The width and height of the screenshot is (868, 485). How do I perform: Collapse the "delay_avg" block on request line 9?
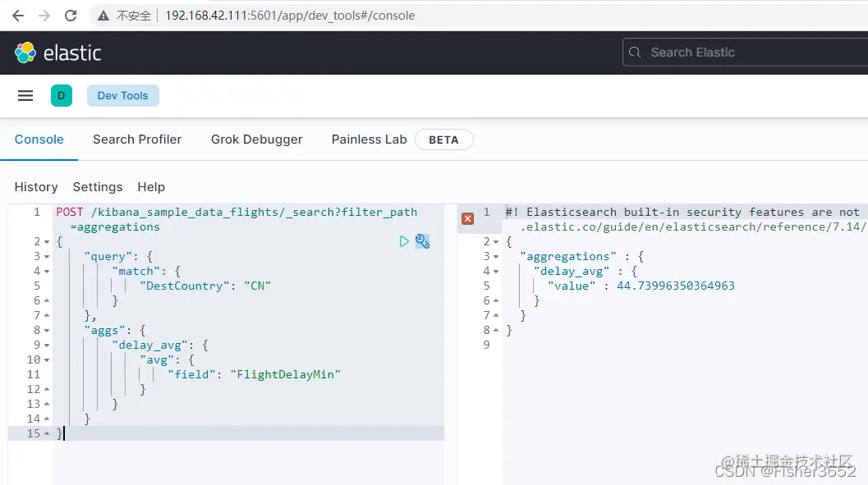47,345
